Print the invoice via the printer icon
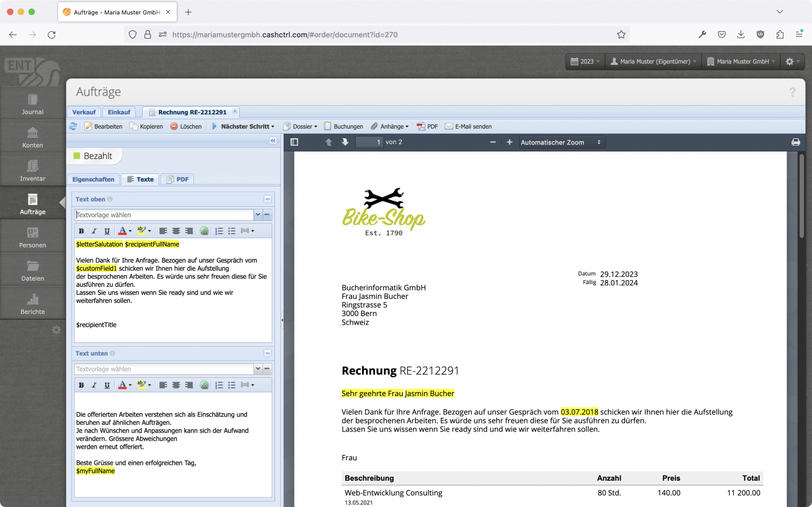Screen dimensions: 812x507 pyautogui.click(x=795, y=142)
